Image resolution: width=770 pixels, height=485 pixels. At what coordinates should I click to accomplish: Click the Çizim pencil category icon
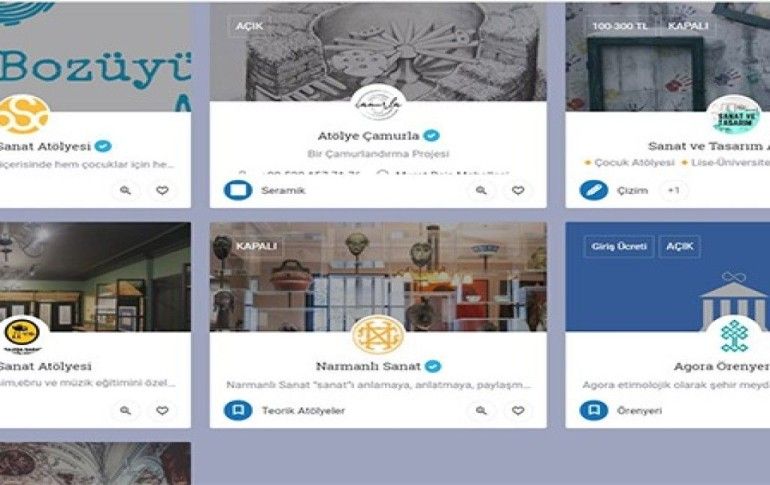pos(594,190)
